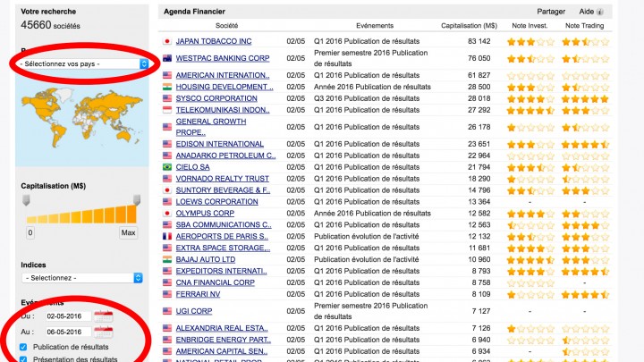Open CIELO SA company link
The height and width of the screenshot is (362, 644).
[x=192, y=167]
